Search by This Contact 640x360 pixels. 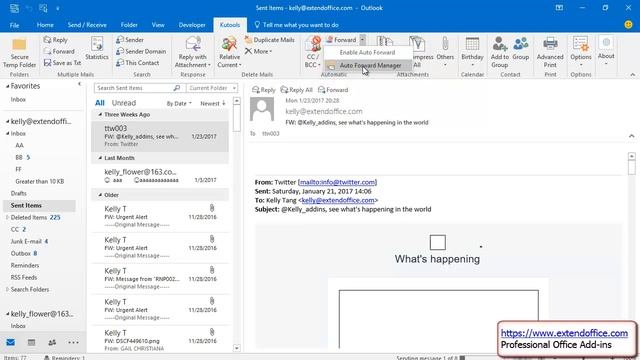pos(138,63)
